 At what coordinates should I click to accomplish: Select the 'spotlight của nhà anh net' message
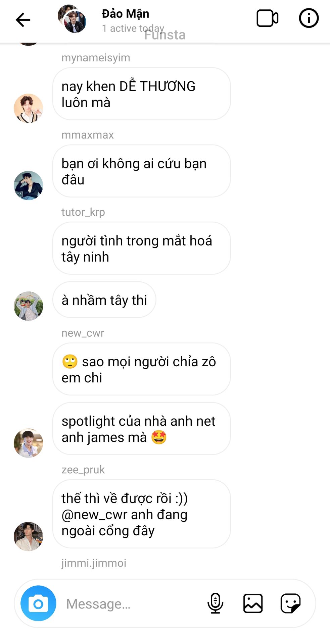tap(141, 429)
